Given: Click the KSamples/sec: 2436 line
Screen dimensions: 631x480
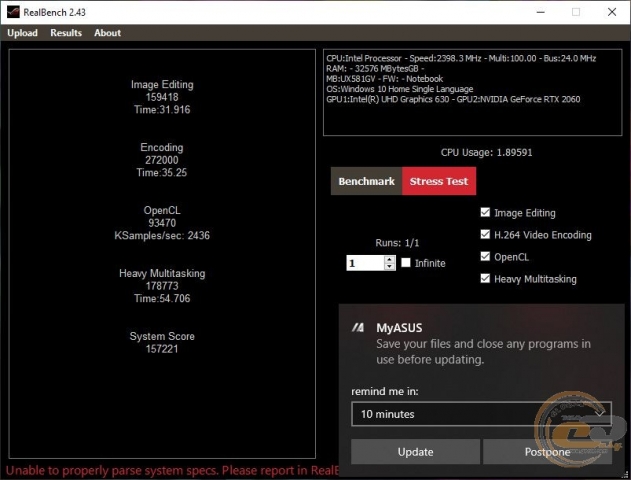Looking at the screenshot, I should 162,235.
